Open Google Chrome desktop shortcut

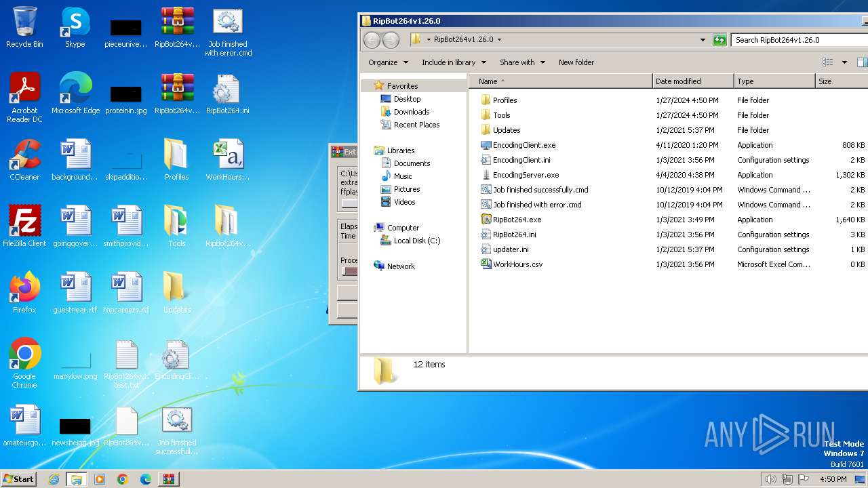[24, 364]
